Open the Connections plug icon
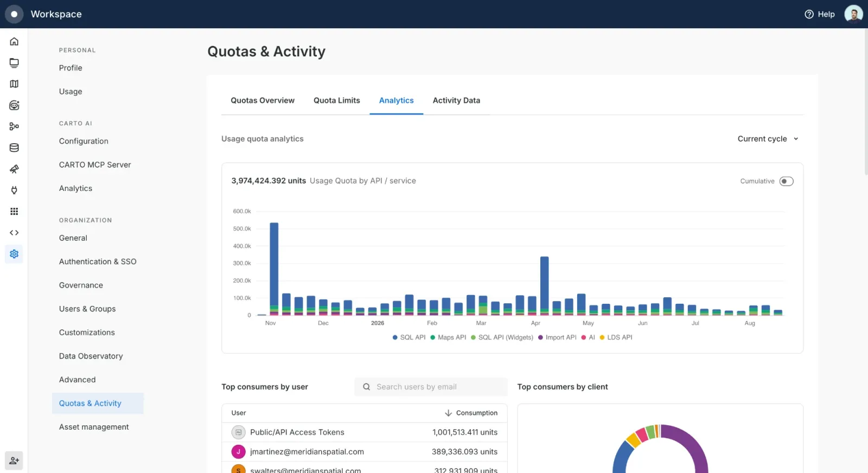Screen dimensions: 868x473 coord(14,190)
